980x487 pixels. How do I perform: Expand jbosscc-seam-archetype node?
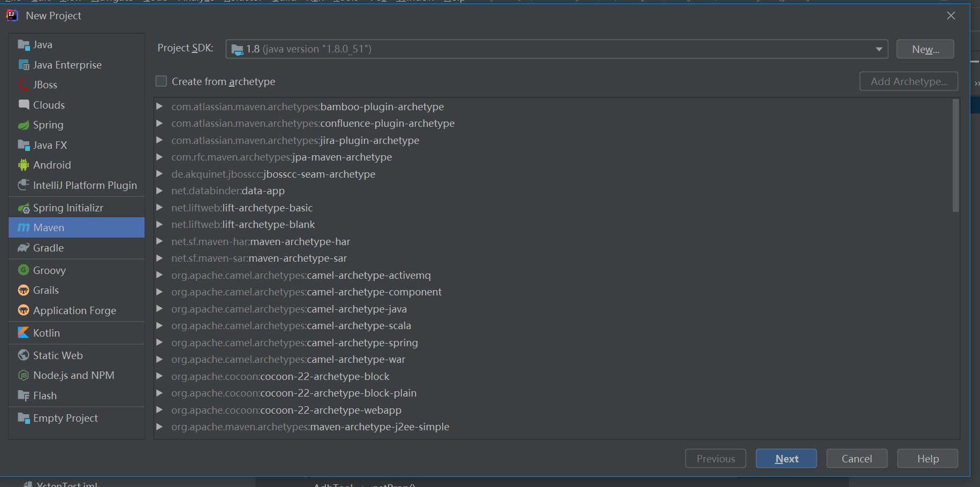click(160, 174)
